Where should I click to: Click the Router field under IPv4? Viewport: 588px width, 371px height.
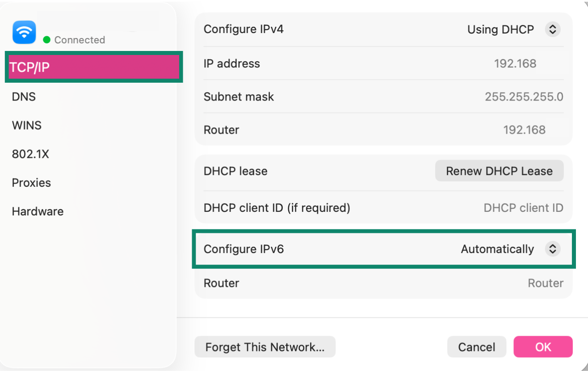(525, 130)
